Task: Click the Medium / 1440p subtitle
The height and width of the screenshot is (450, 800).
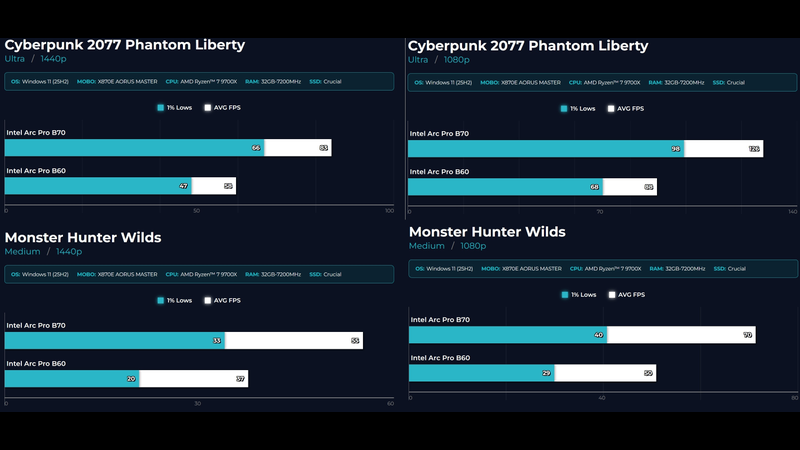Action: point(43,252)
